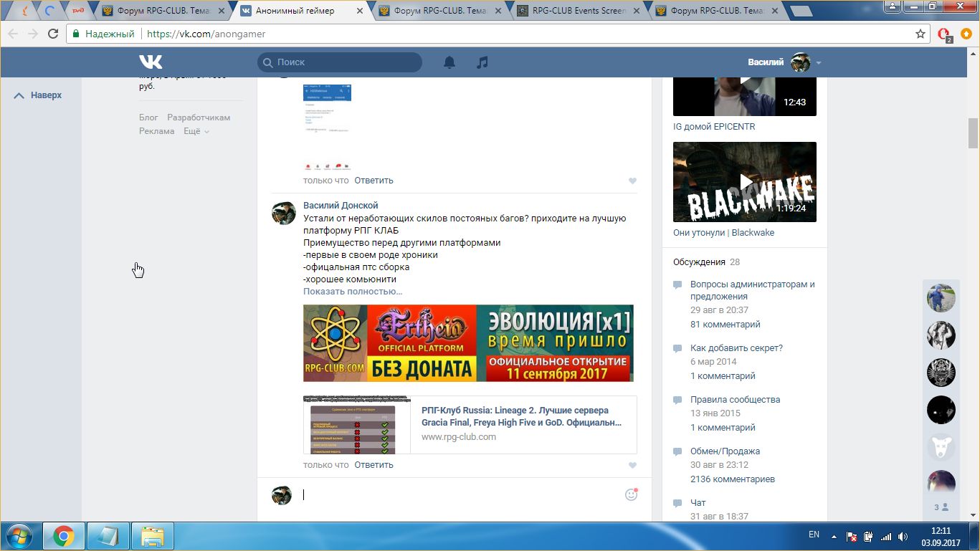Like the Василий Донской comment with heart
Screen dimensions: 980x551
click(632, 466)
